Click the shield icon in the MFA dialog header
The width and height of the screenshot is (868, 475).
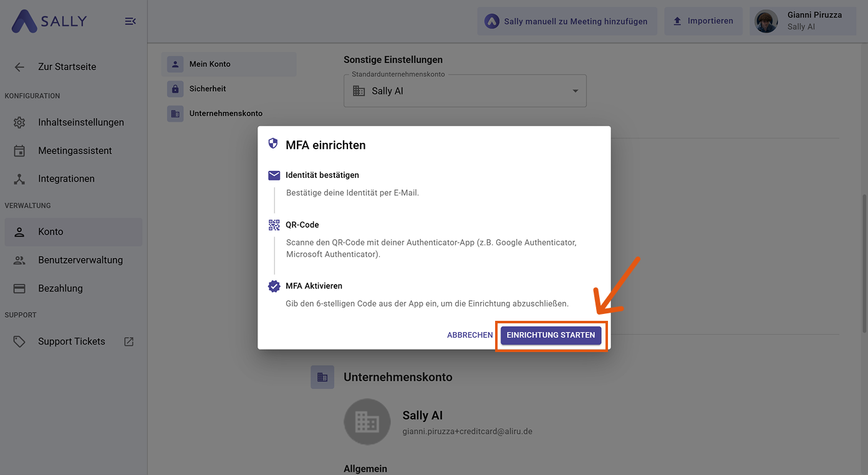click(x=273, y=143)
